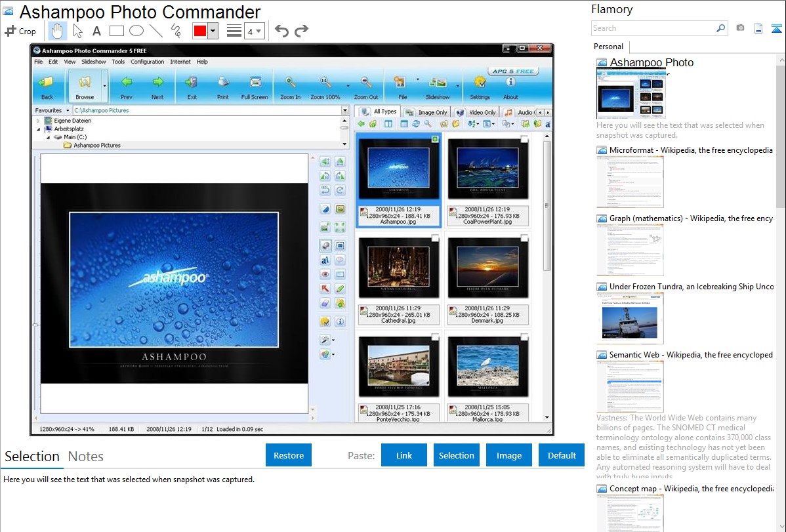Open the Tools menu
Viewport: 786px width, 532px height.
118,62
